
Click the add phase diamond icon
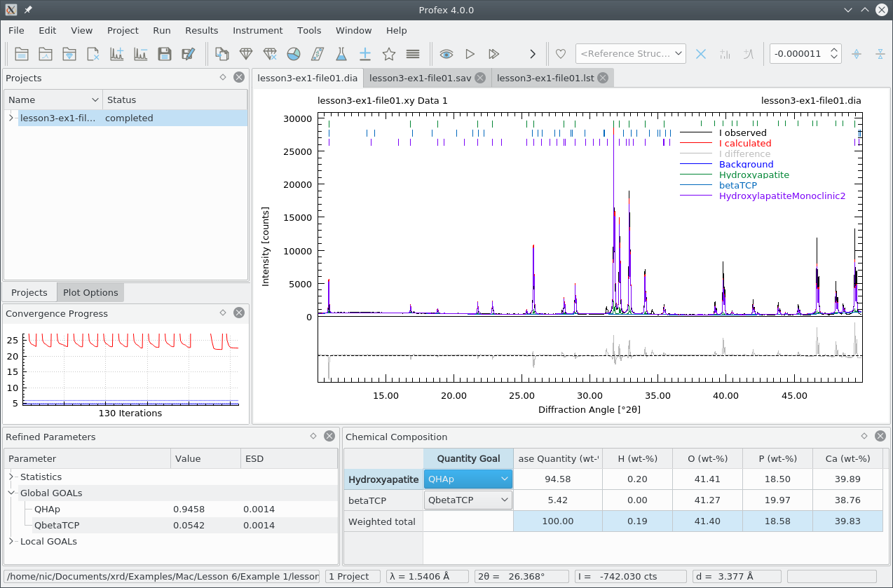point(246,54)
